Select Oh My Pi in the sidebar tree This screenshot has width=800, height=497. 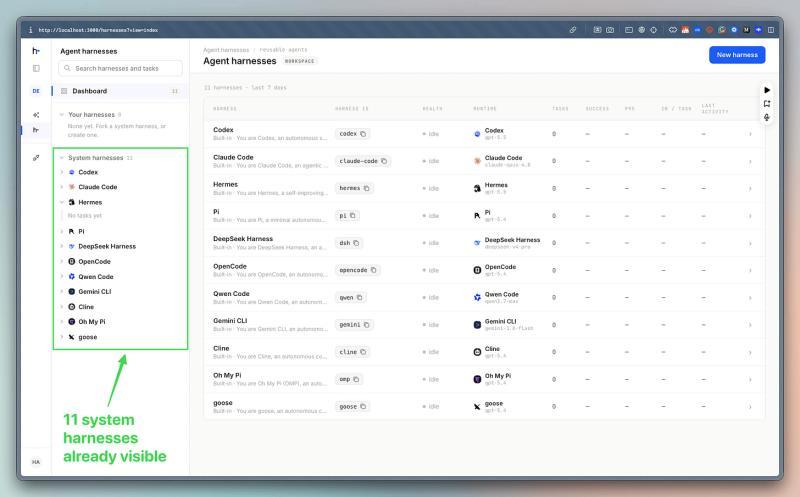(92, 321)
